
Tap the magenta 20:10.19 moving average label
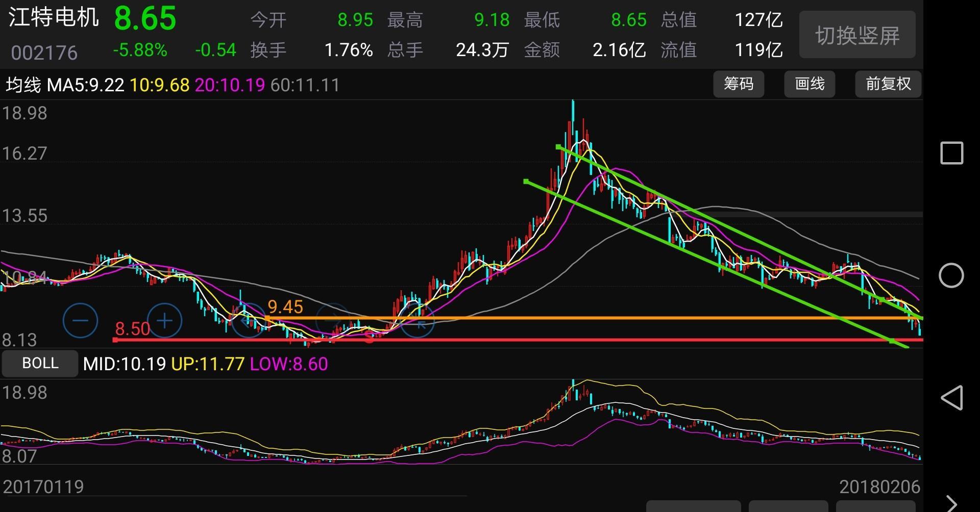pos(230,85)
